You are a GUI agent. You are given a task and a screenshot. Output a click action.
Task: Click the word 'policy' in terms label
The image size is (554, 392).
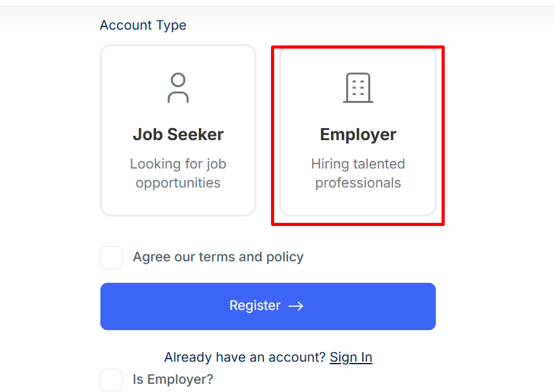click(x=284, y=257)
